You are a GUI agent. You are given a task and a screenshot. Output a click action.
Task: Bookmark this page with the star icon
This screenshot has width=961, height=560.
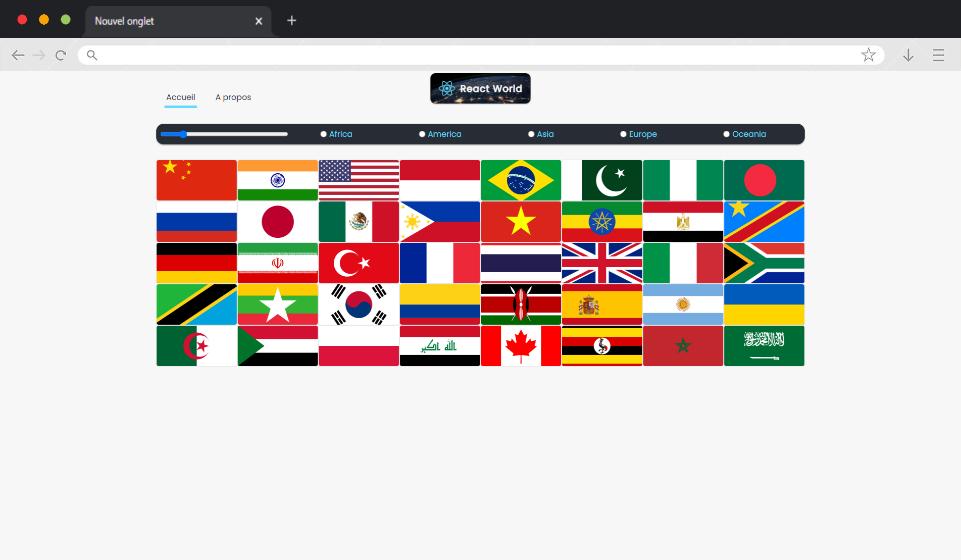point(868,55)
